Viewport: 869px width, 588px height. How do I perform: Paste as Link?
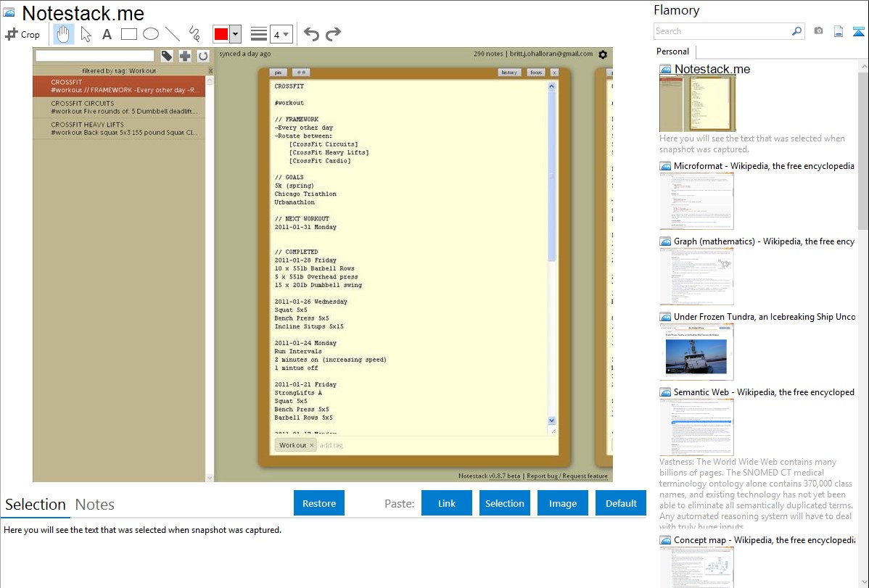click(447, 503)
